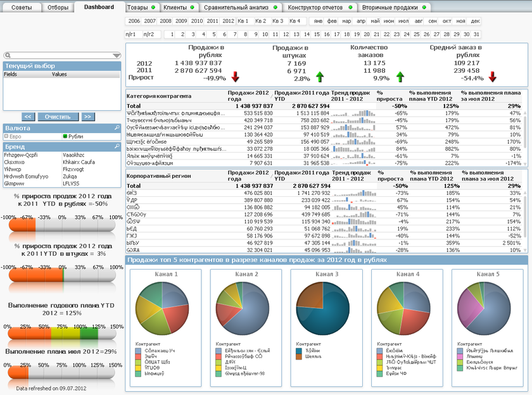Click the green up arrow beside Количество заказов

(400, 77)
